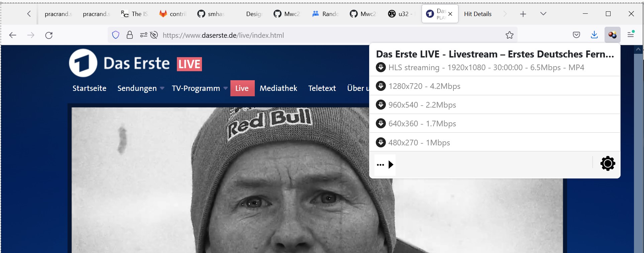Image resolution: width=644 pixels, height=253 pixels.
Task: Open site permissions icon in URL bar
Action: coord(143,35)
